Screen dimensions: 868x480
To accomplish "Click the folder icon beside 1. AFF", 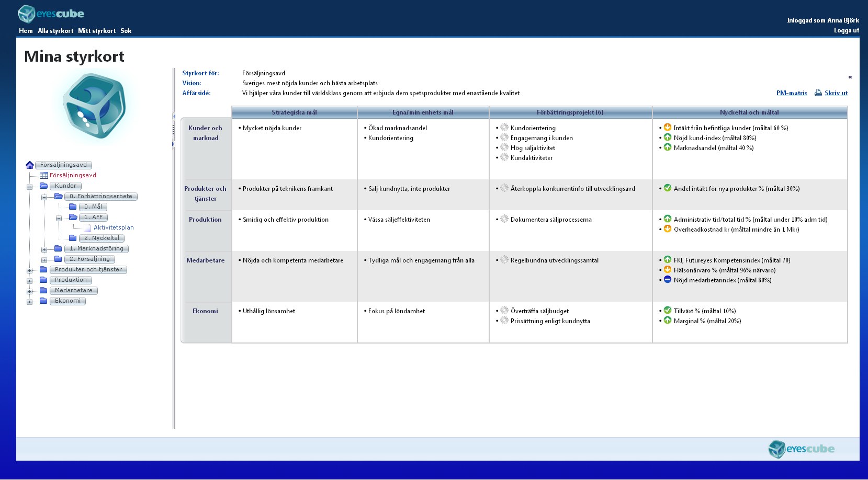I will pyautogui.click(x=73, y=218).
